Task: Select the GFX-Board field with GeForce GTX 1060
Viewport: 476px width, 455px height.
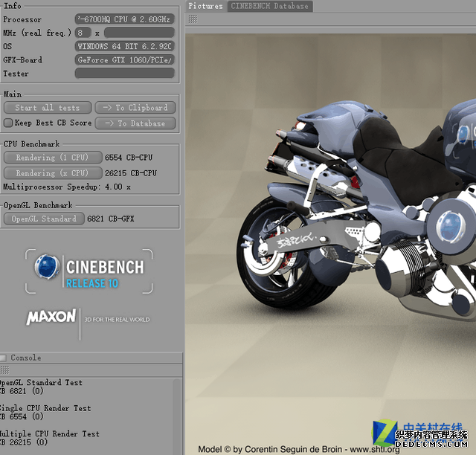Action: [x=125, y=59]
